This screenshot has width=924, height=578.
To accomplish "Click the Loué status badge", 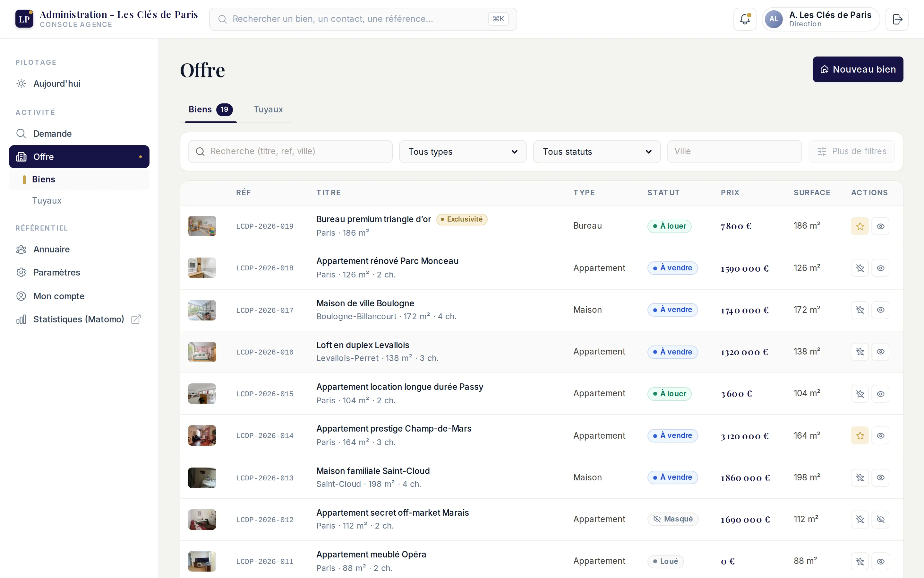I will click(x=665, y=561).
